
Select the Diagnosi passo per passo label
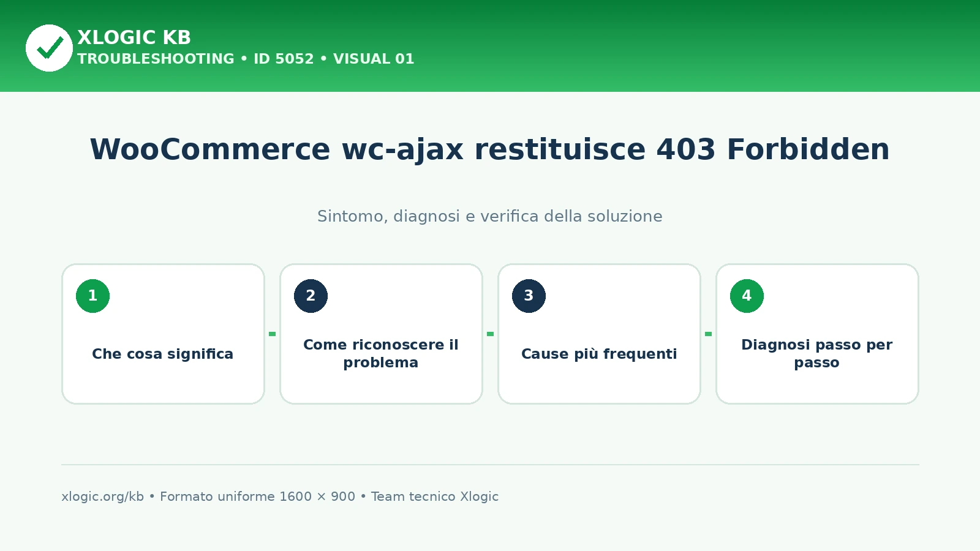click(817, 353)
